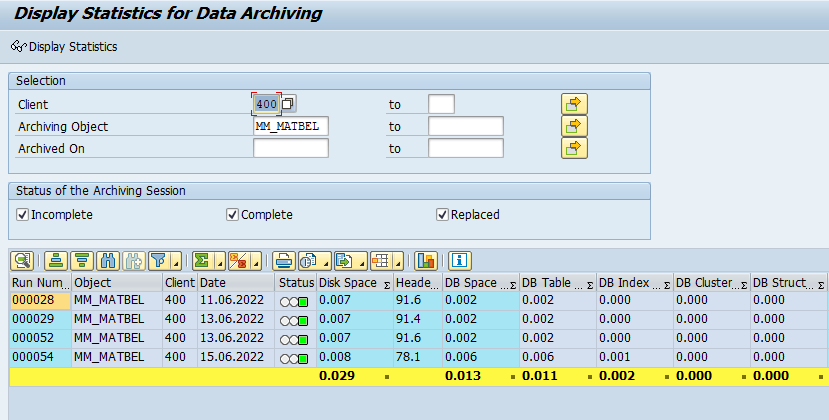
Task: Click the Display Statistics glasses icon
Action: (x=18, y=47)
